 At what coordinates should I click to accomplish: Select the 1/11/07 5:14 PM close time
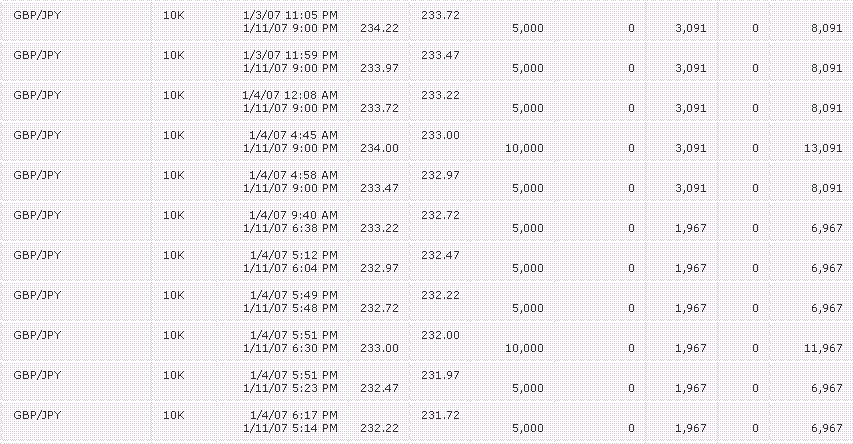point(290,428)
